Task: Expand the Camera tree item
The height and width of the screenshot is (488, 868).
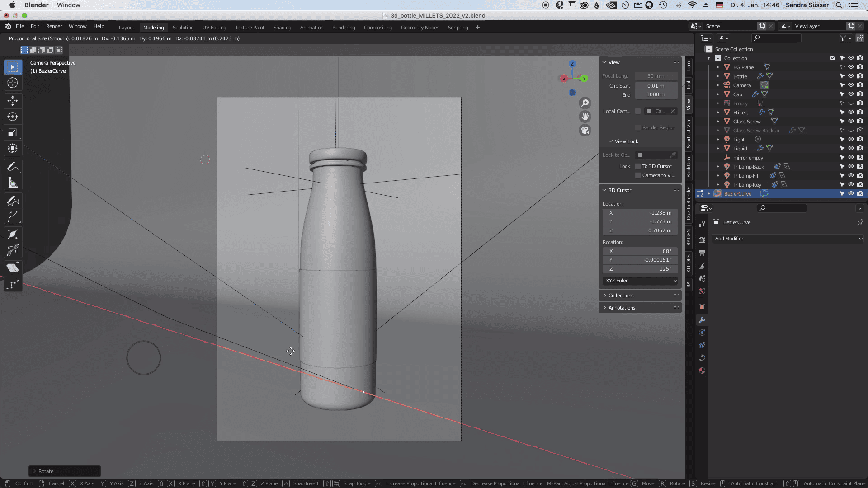Action: pyautogui.click(x=717, y=85)
